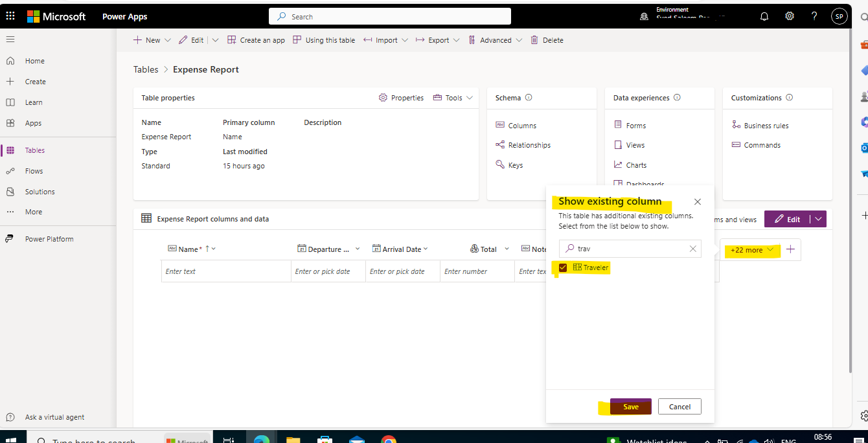This screenshot has width=868, height=443.
Task: Click the top Search box
Action: [x=390, y=16]
